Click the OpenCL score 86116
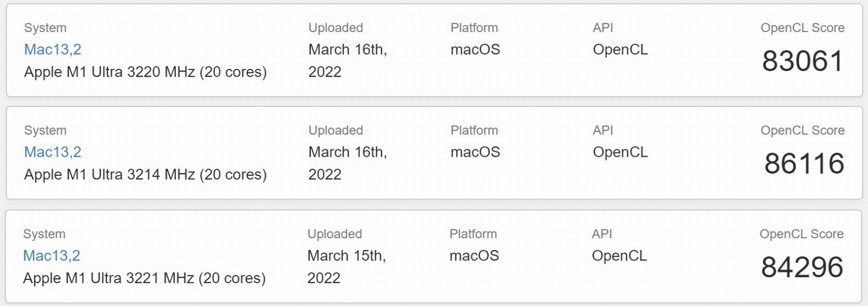This screenshot has width=868, height=306. (804, 163)
